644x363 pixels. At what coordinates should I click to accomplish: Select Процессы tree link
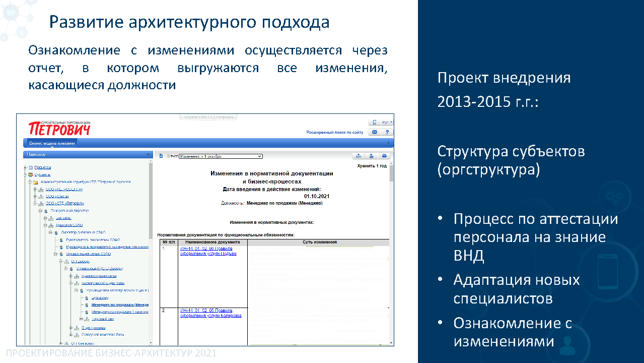coord(43,167)
